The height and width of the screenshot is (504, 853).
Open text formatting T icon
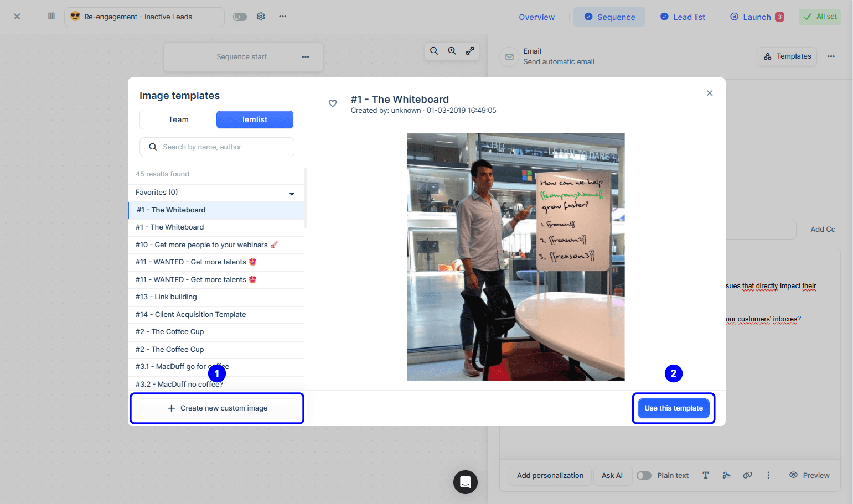click(x=706, y=475)
